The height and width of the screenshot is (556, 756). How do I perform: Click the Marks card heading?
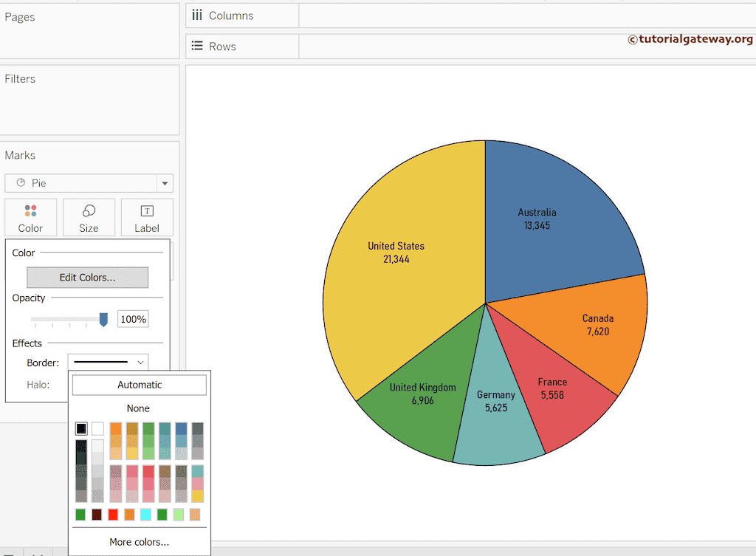point(20,155)
